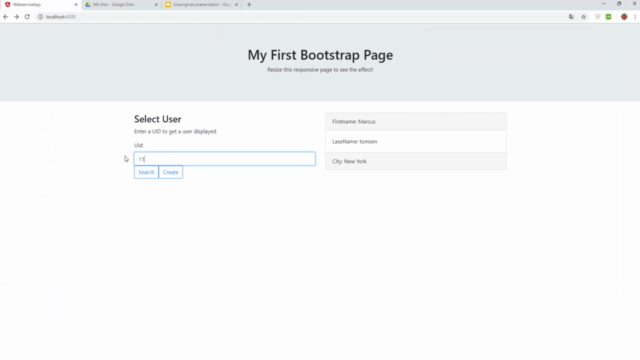Viewport: 640px width, 360px height.
Task: Switch to the WebserviceApp tab
Action: point(41,4)
